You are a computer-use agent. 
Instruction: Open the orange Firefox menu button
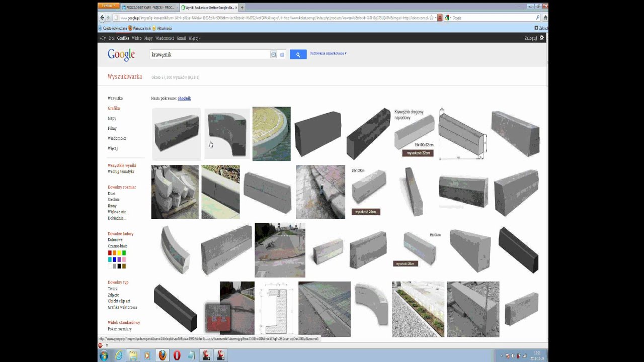coord(108,6)
